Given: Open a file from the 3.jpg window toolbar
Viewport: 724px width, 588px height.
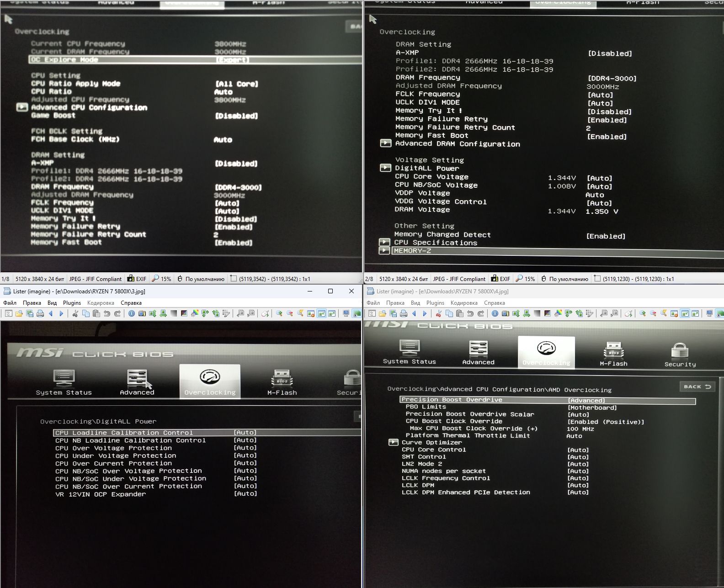Looking at the screenshot, I should (x=19, y=313).
